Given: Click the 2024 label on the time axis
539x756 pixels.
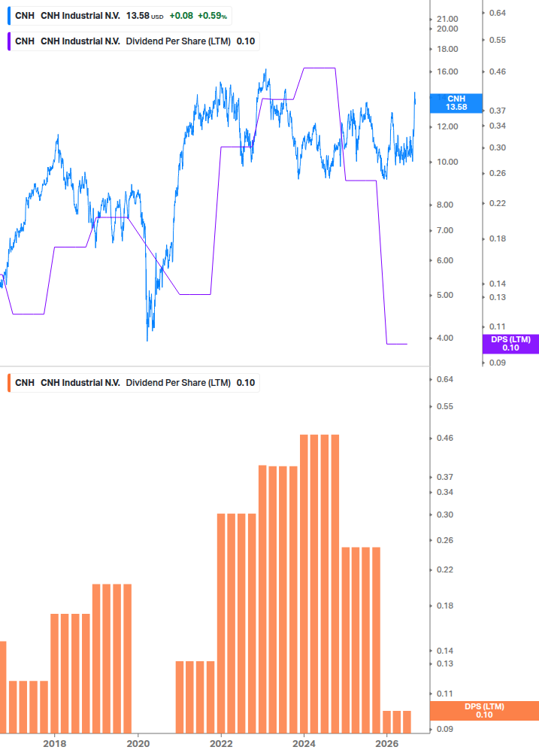Looking at the screenshot, I should pyautogui.click(x=304, y=744).
